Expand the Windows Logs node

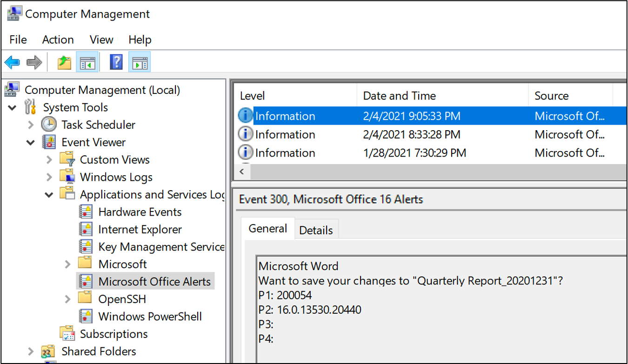[x=49, y=177]
